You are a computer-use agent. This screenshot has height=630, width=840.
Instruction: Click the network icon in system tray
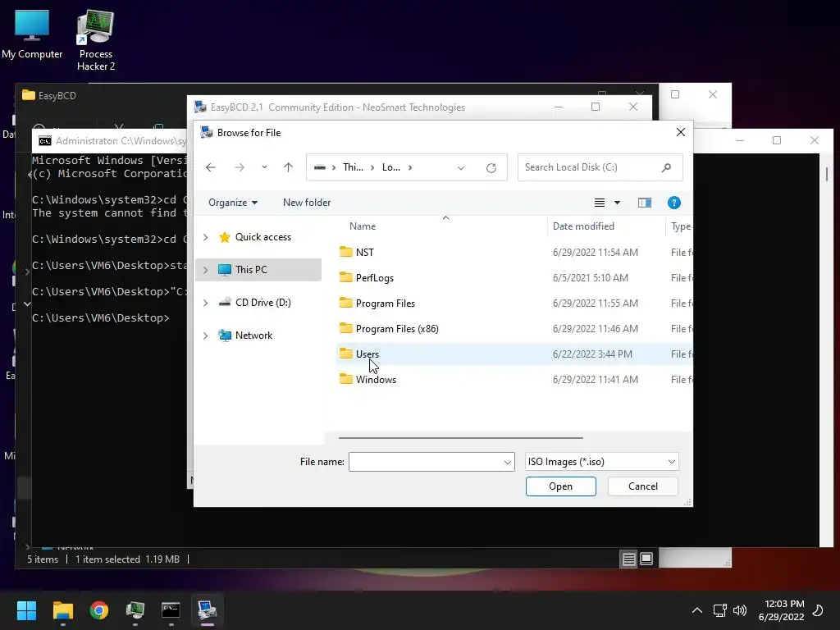(719, 610)
